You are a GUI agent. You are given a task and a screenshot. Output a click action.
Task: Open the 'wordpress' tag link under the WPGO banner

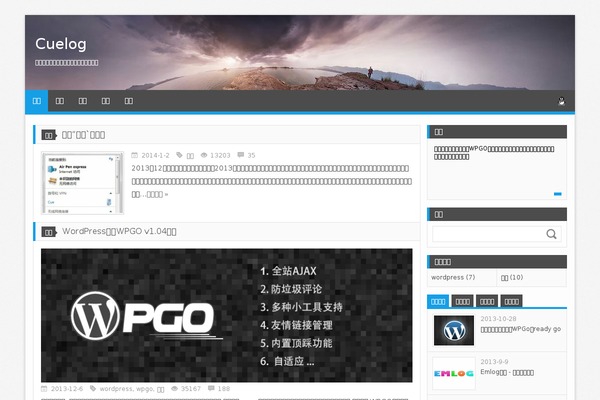(x=116, y=389)
